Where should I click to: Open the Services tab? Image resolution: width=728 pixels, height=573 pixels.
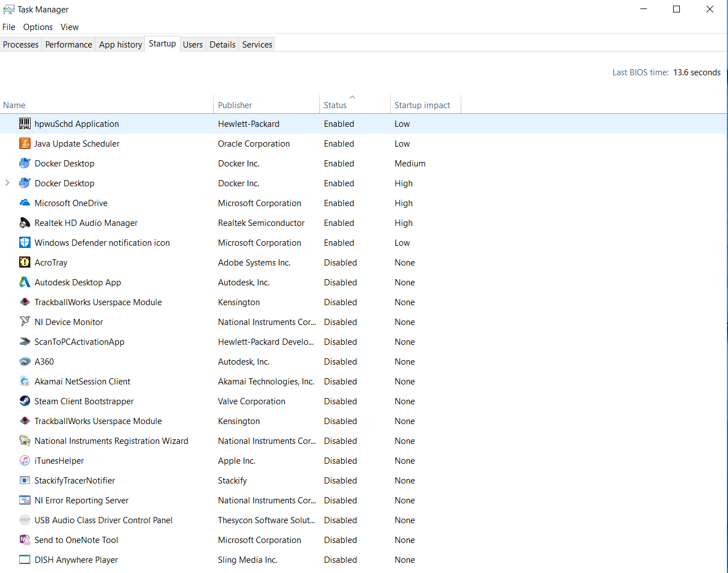click(257, 45)
